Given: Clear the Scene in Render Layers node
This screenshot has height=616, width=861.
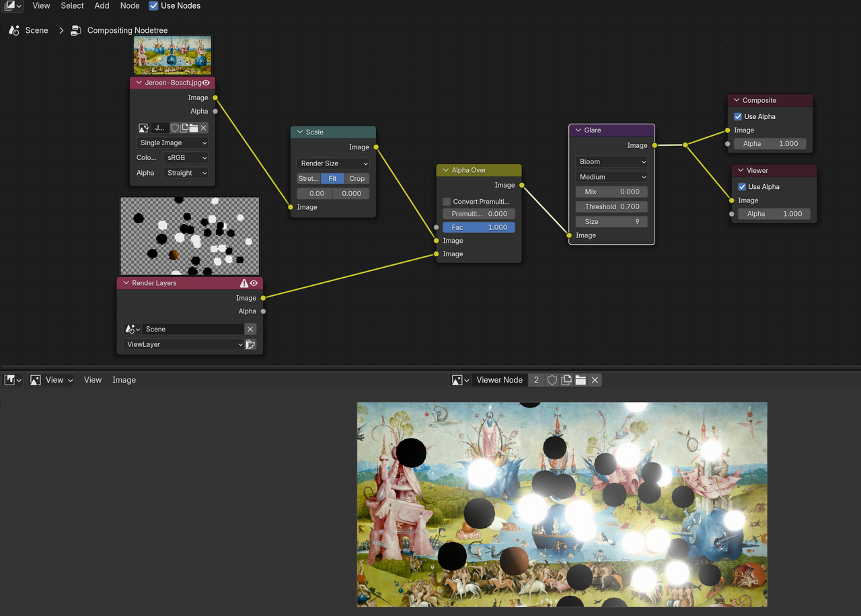Looking at the screenshot, I should (250, 329).
